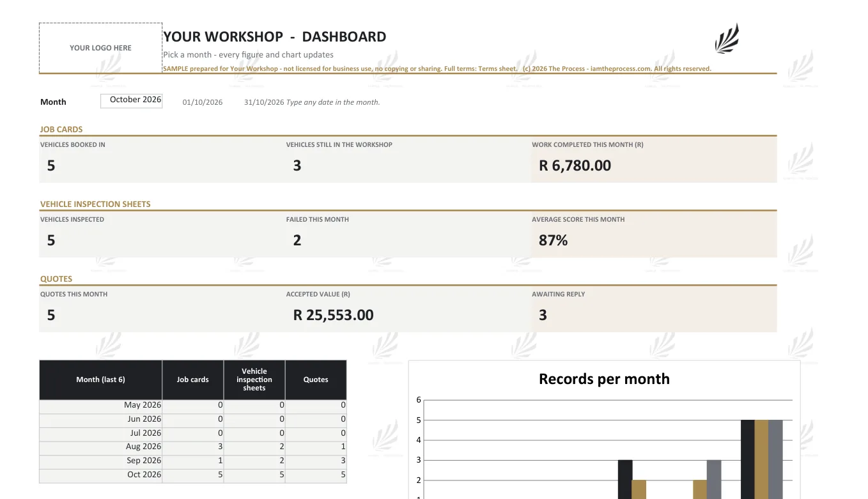This screenshot has width=868, height=499.
Task: Click the Awaiting Reply value
Action: [x=543, y=315]
